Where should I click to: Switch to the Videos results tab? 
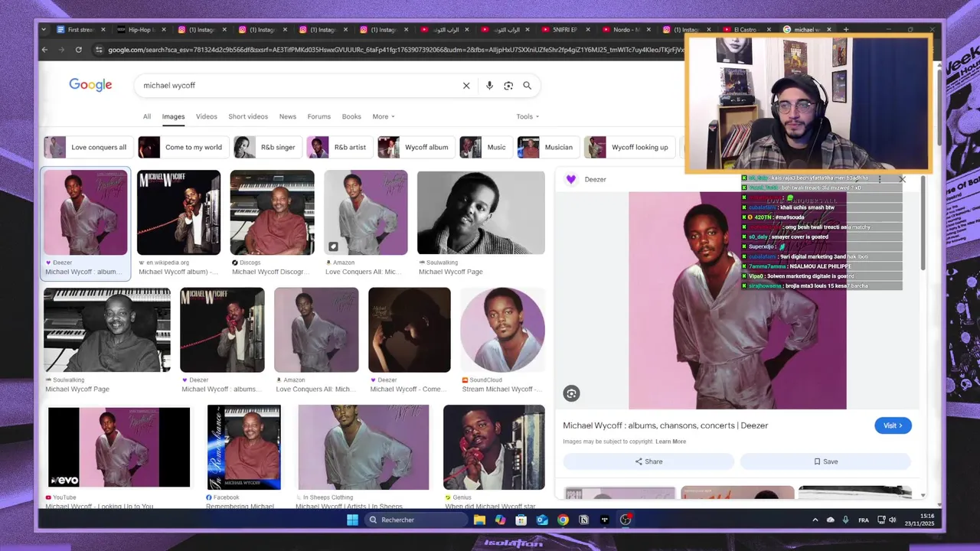click(x=206, y=116)
